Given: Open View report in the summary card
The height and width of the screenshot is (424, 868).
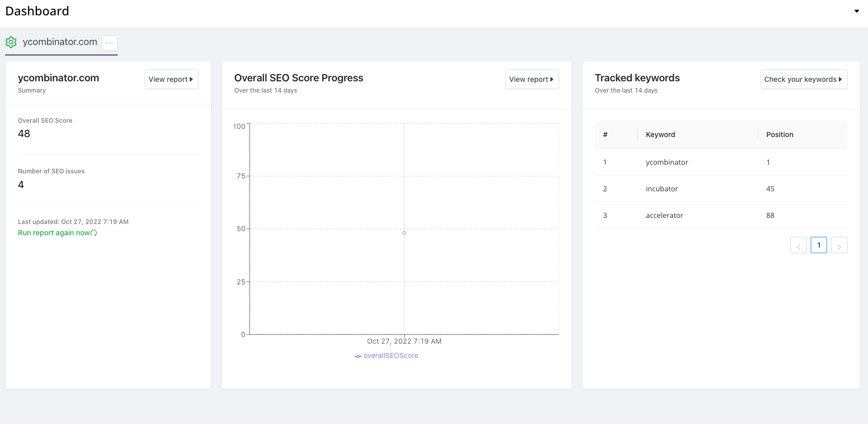Looking at the screenshot, I should tap(171, 79).
